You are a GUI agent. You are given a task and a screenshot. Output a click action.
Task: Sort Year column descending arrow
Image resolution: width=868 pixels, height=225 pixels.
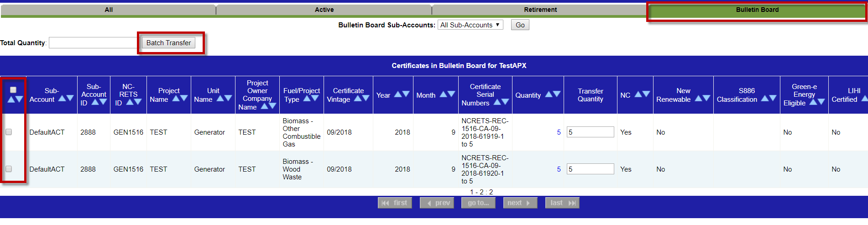(406, 94)
